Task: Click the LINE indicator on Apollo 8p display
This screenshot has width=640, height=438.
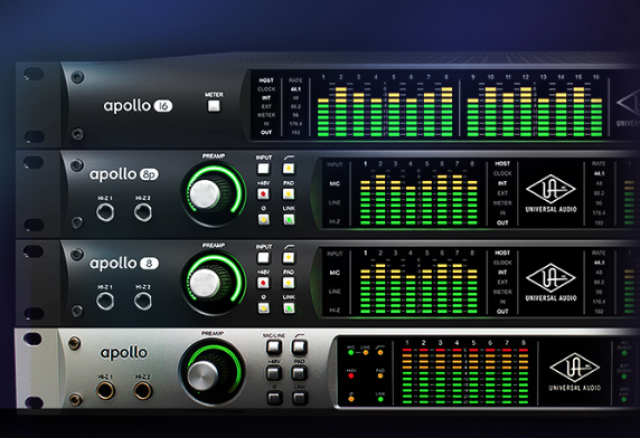Action: click(334, 202)
